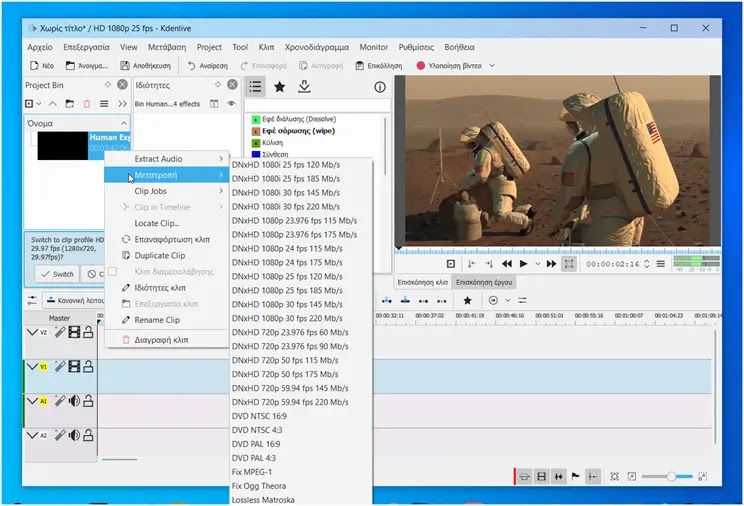The image size is (744, 506).
Task: Click the flag marker icon in bottom toolbar
Action: point(576,476)
